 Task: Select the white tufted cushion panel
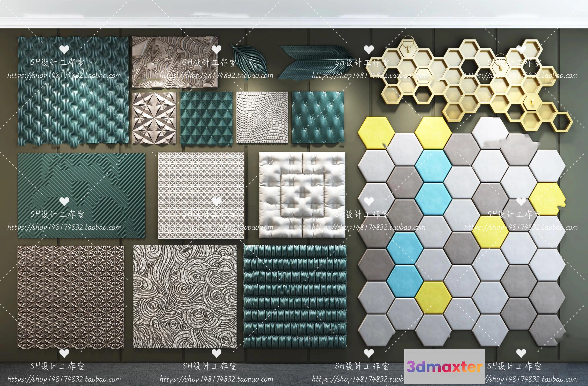point(302,195)
